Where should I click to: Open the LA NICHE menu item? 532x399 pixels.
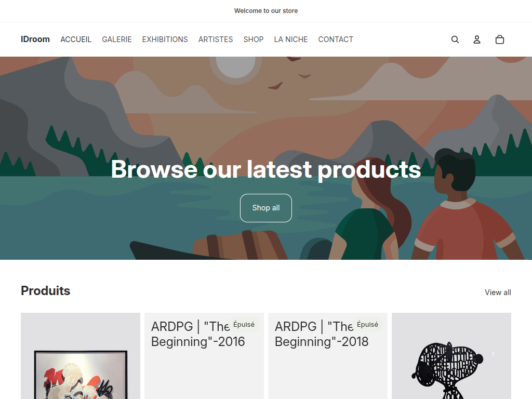(x=291, y=39)
